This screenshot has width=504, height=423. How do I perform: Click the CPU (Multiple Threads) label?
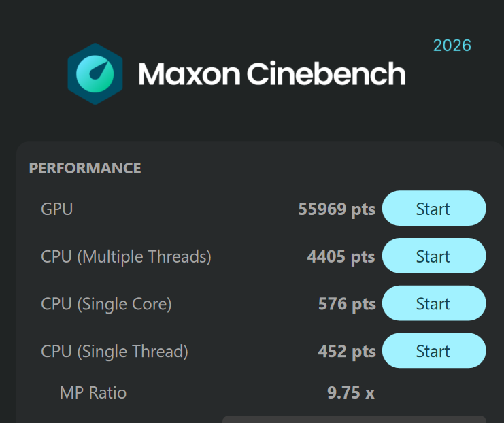[x=126, y=257]
